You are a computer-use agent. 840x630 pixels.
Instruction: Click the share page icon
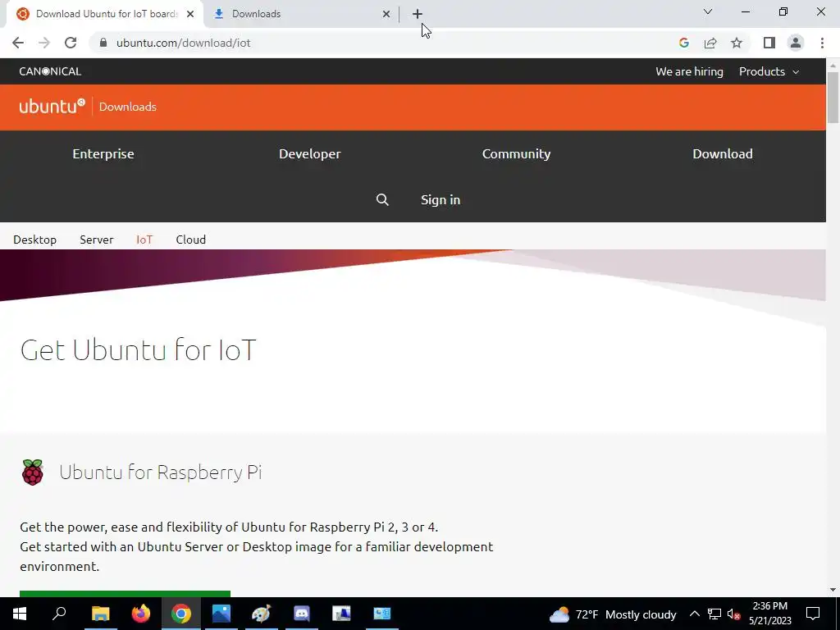tap(710, 43)
